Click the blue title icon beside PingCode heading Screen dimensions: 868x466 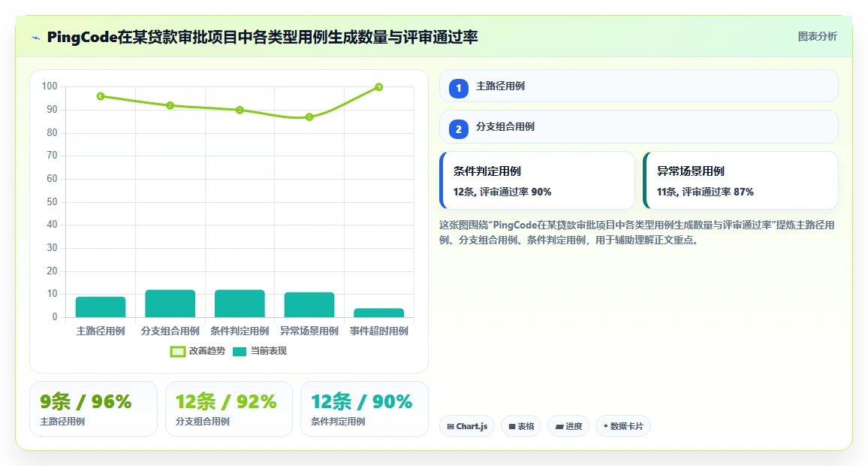coord(36,38)
